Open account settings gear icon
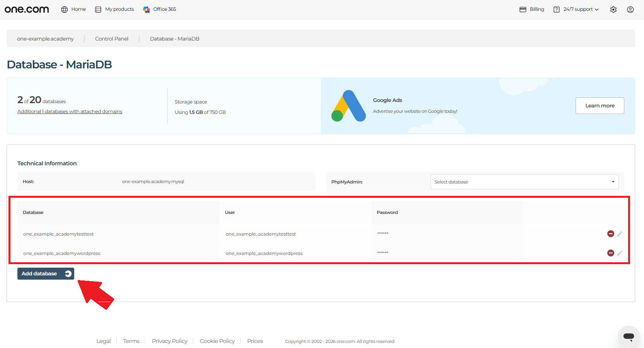644x348 pixels. click(x=613, y=10)
